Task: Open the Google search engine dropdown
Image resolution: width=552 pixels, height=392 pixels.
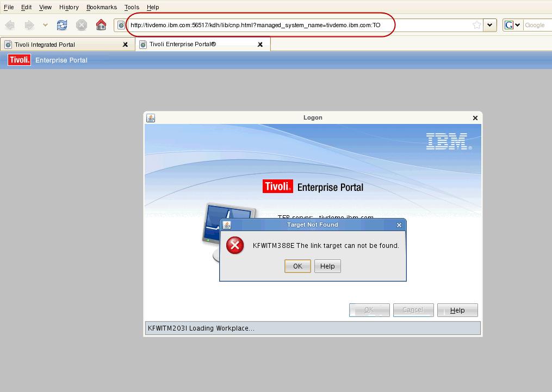Action: click(x=512, y=25)
